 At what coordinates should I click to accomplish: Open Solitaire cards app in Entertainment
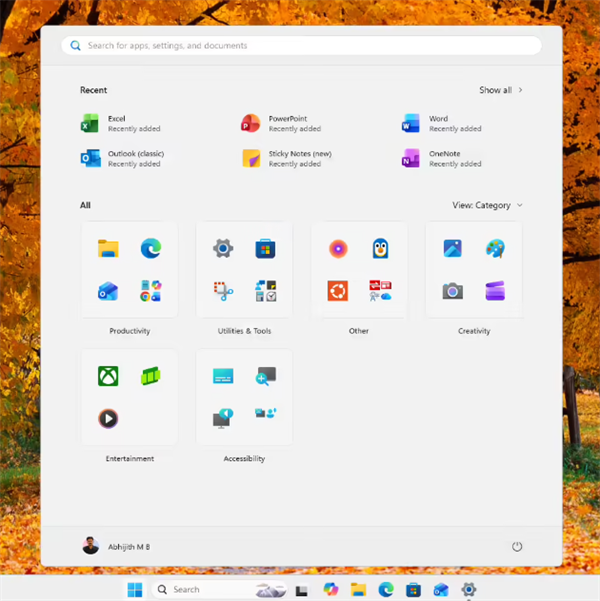[x=151, y=376]
